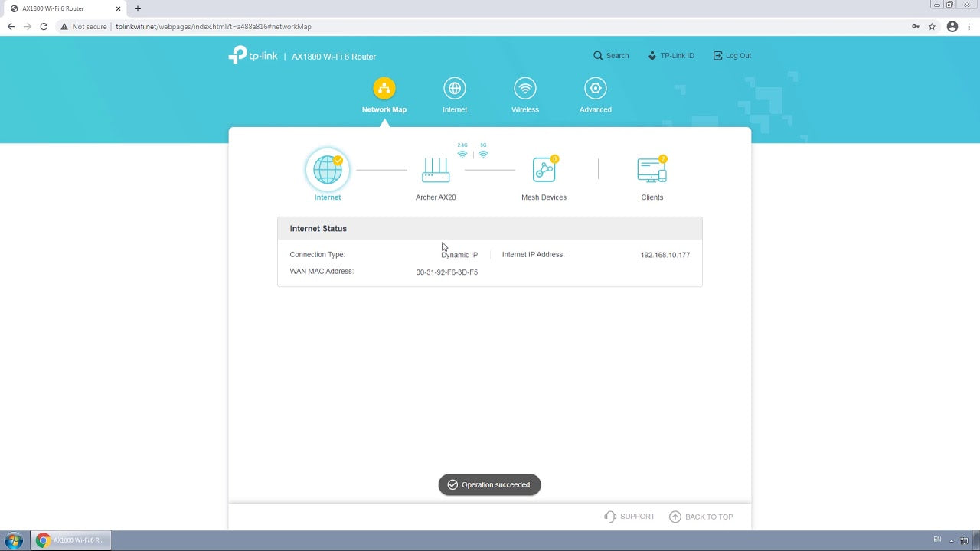This screenshot has width=980, height=551.
Task: Click BACK TO TOP
Action: click(x=701, y=517)
